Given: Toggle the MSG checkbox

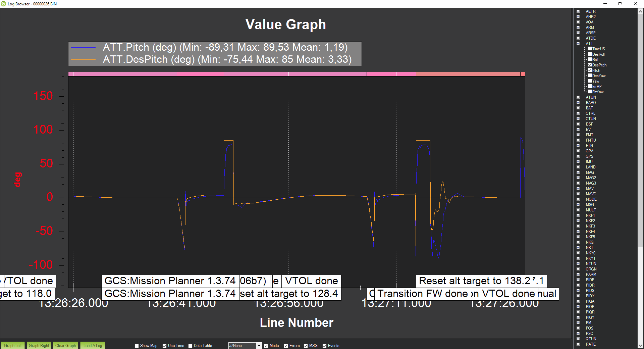Looking at the screenshot, I should tap(306, 346).
